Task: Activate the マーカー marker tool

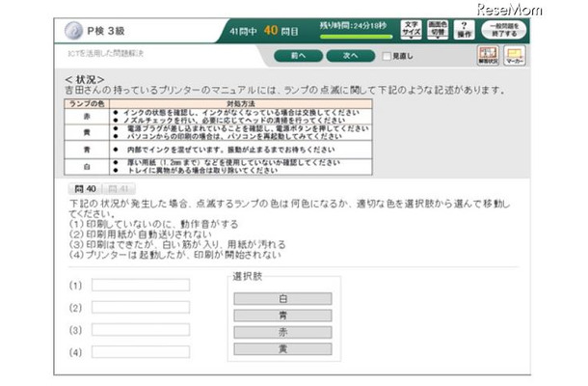Action: (x=515, y=56)
